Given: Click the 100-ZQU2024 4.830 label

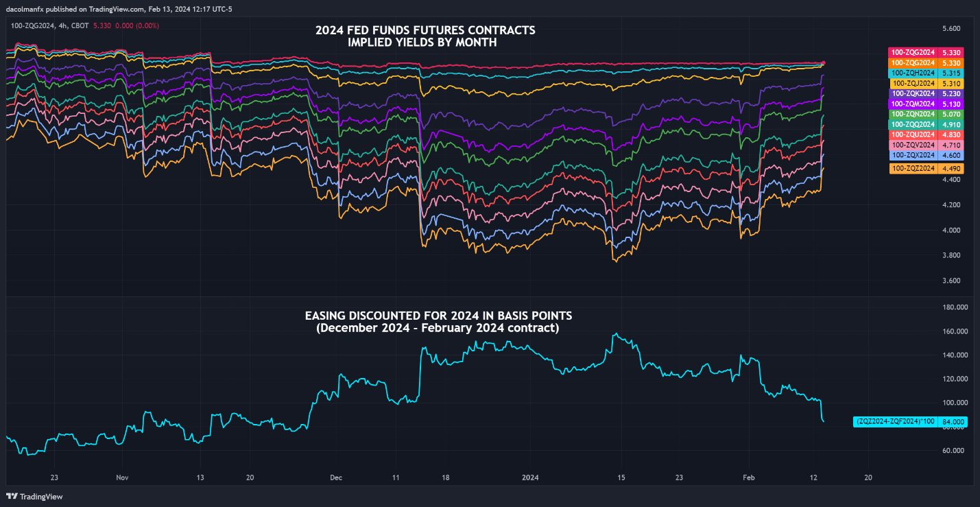Looking at the screenshot, I should pos(926,135).
